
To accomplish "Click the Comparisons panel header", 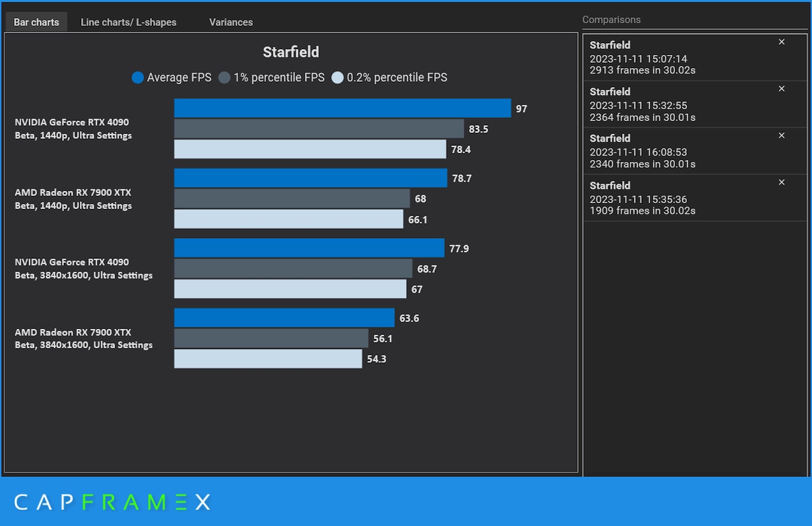I will point(611,20).
